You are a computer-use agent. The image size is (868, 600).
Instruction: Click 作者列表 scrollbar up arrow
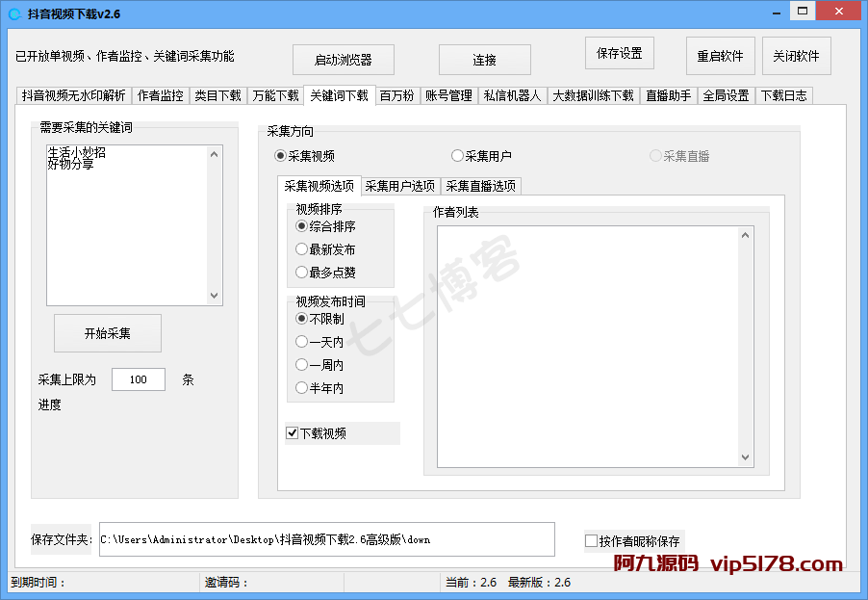click(x=745, y=235)
